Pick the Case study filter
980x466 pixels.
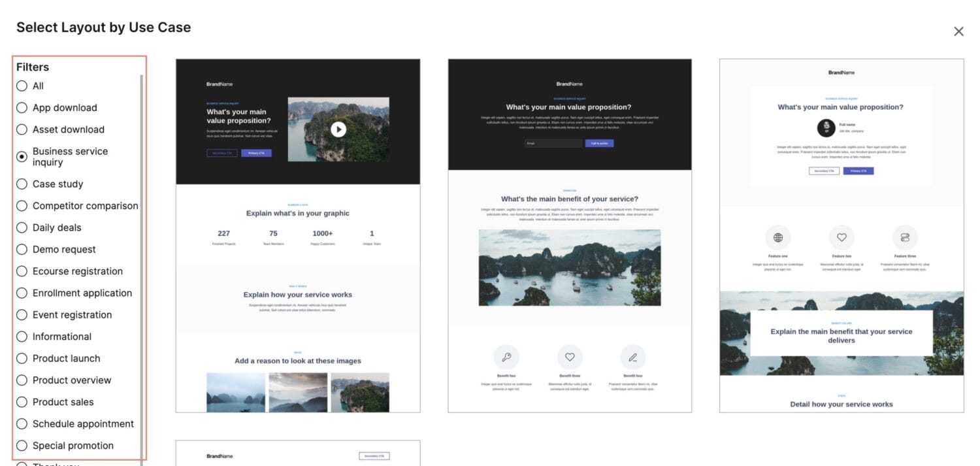pyautogui.click(x=22, y=184)
